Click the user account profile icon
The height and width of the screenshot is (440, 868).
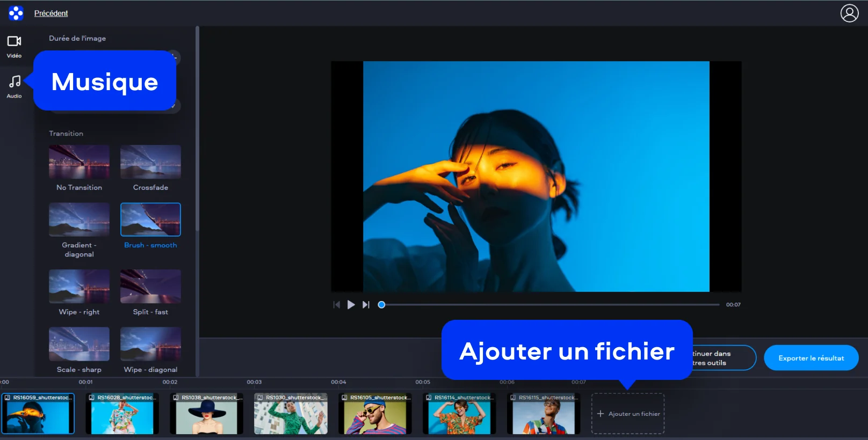coord(849,13)
